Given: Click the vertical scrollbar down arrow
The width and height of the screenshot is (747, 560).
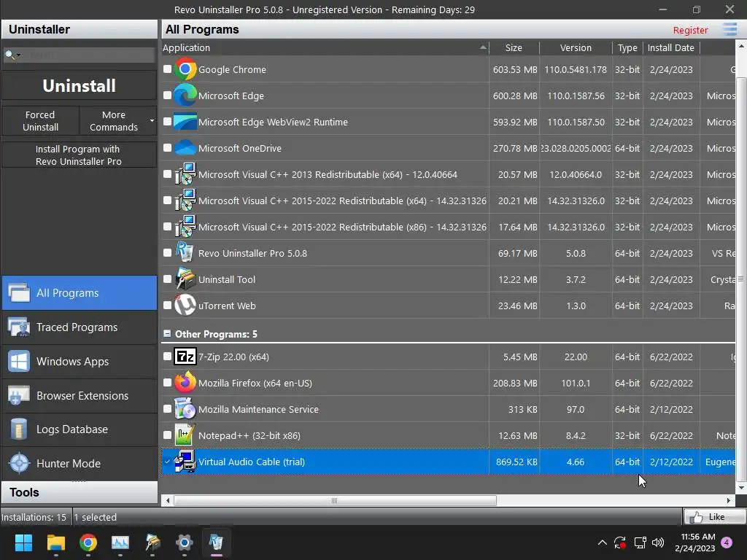Looking at the screenshot, I should coord(741,488).
